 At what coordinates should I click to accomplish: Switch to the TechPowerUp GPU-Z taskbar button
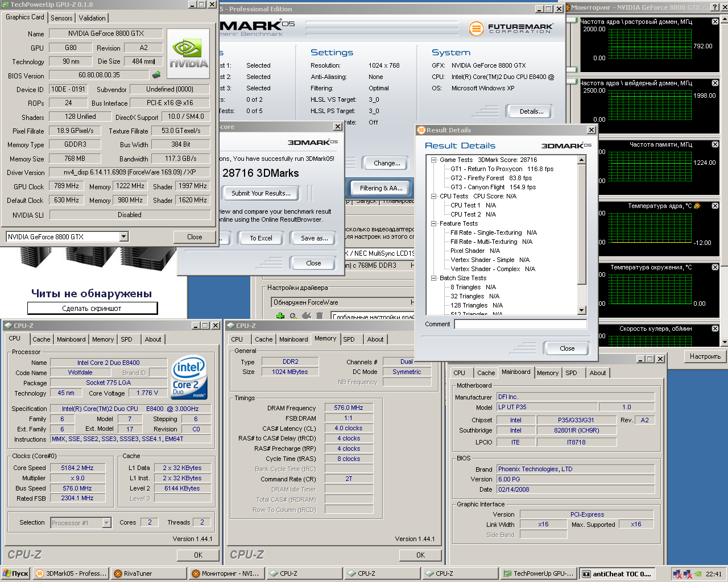539,573
